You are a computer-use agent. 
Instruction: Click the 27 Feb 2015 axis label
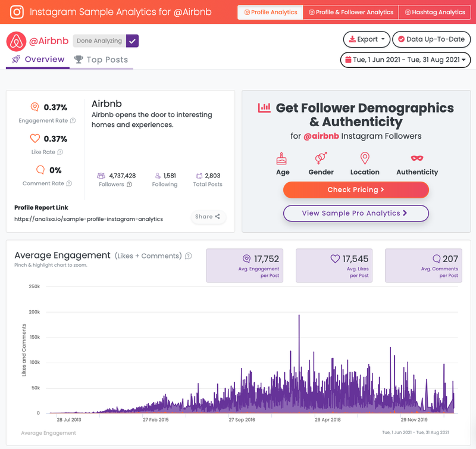[x=156, y=420]
